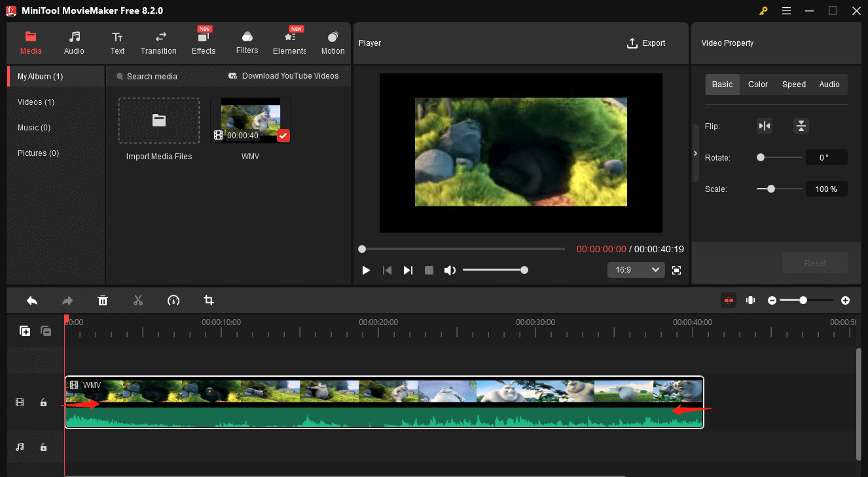Select the WMV clip on timeline
This screenshot has width=868, height=477.
[x=384, y=402]
